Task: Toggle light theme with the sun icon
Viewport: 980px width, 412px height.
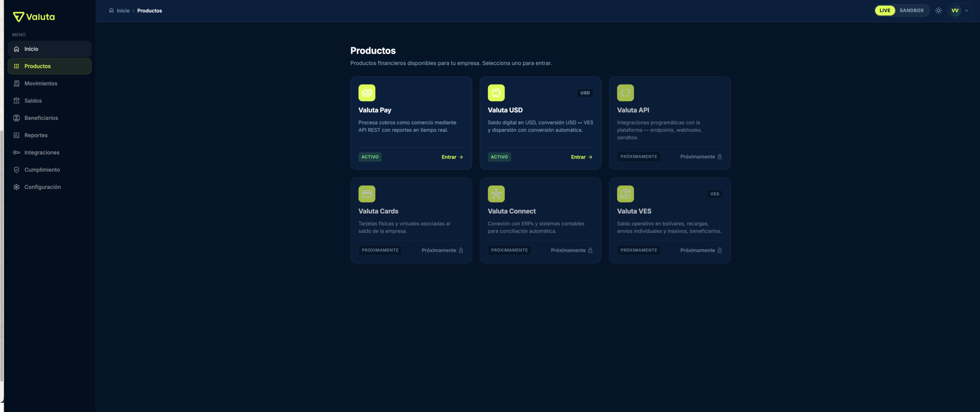Action: (938, 11)
